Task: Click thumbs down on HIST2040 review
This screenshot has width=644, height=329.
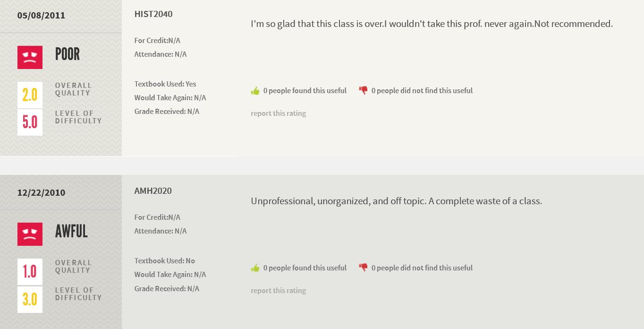Action: [363, 90]
